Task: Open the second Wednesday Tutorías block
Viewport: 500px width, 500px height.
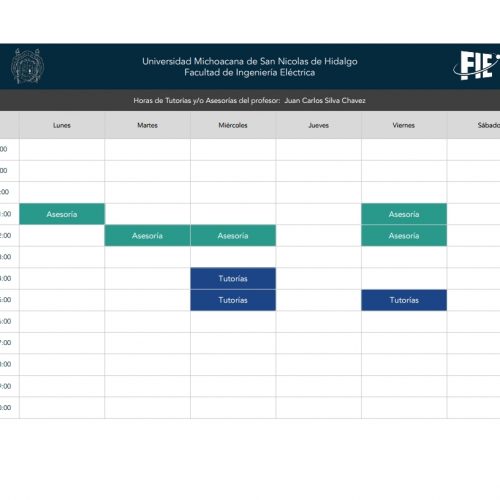Action: pyautogui.click(x=233, y=300)
